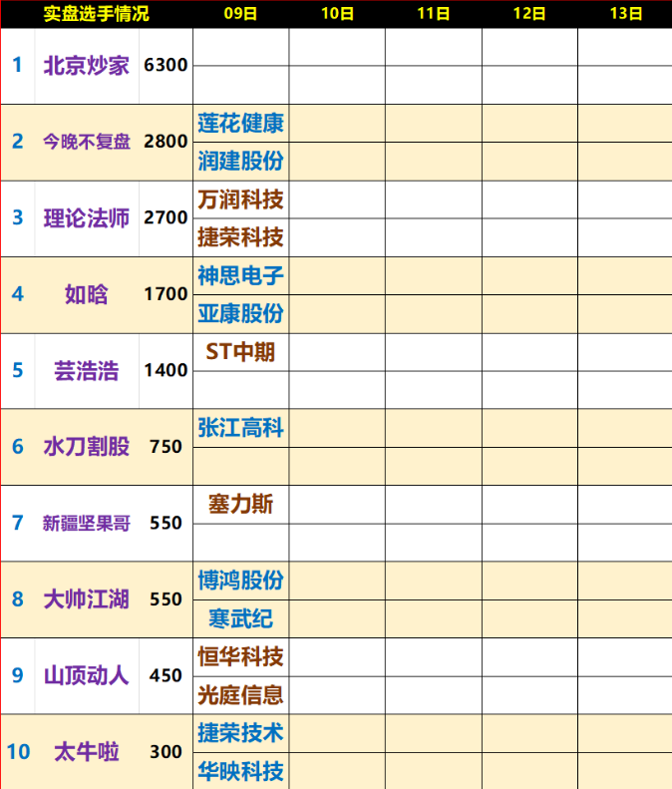672x789 pixels.
Task: Select the cell 万润科技
Action: (240, 199)
